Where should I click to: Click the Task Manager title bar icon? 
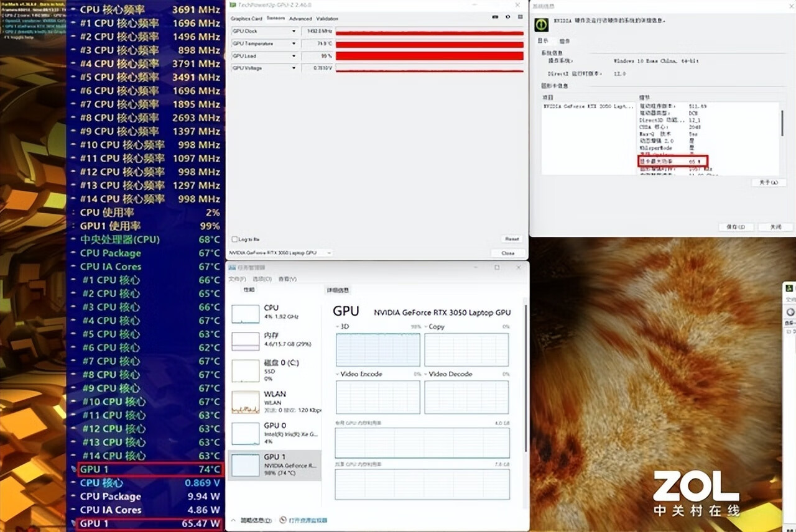coord(233,267)
